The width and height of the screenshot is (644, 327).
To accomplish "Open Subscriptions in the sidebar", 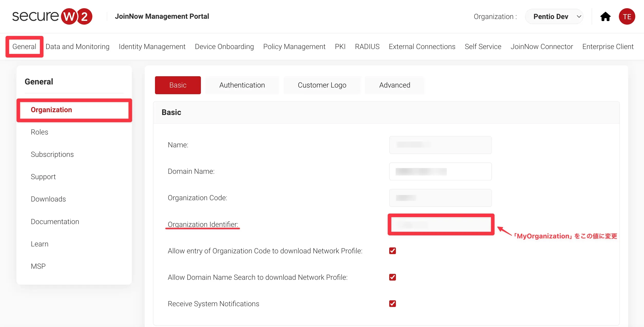I will click(x=52, y=154).
